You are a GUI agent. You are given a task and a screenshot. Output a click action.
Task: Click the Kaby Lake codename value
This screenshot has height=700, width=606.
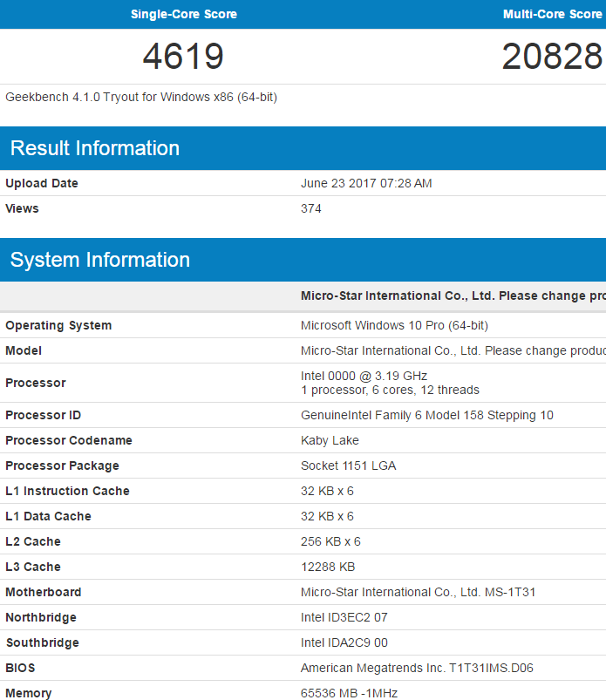coord(330,440)
